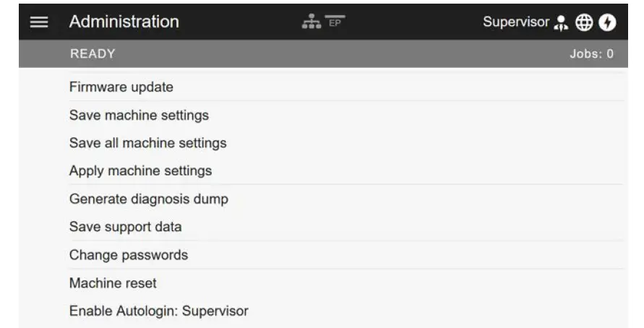Select Save support data

pos(125,227)
